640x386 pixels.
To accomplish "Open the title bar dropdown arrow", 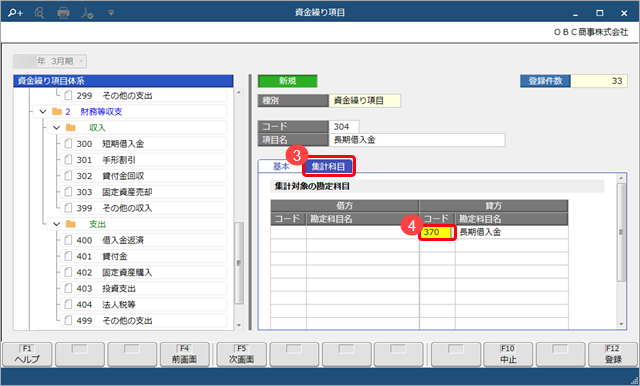I will pos(111,13).
